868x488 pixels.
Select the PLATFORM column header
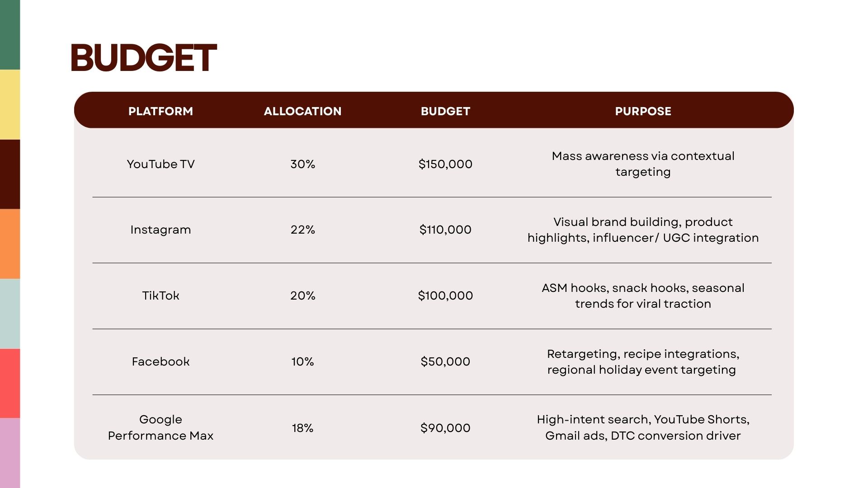(160, 111)
